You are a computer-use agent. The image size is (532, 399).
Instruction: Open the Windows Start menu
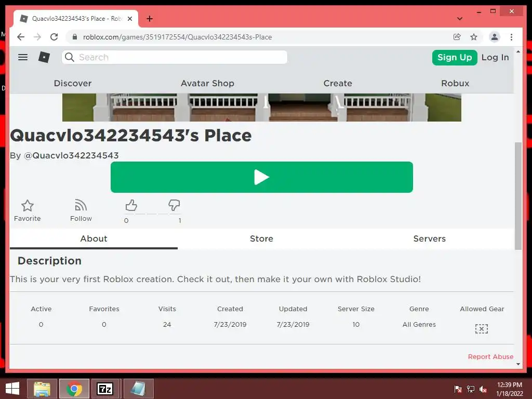pyautogui.click(x=12, y=389)
